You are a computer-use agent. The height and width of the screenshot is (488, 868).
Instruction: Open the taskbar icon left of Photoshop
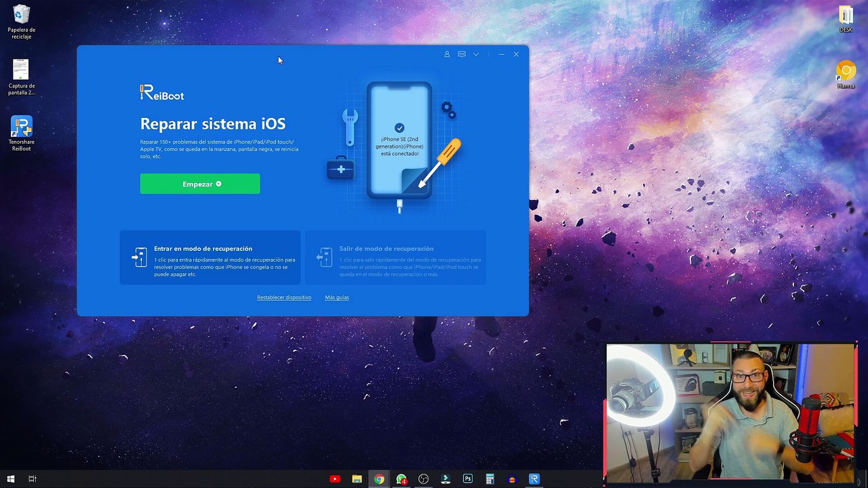pyautogui.click(x=446, y=479)
